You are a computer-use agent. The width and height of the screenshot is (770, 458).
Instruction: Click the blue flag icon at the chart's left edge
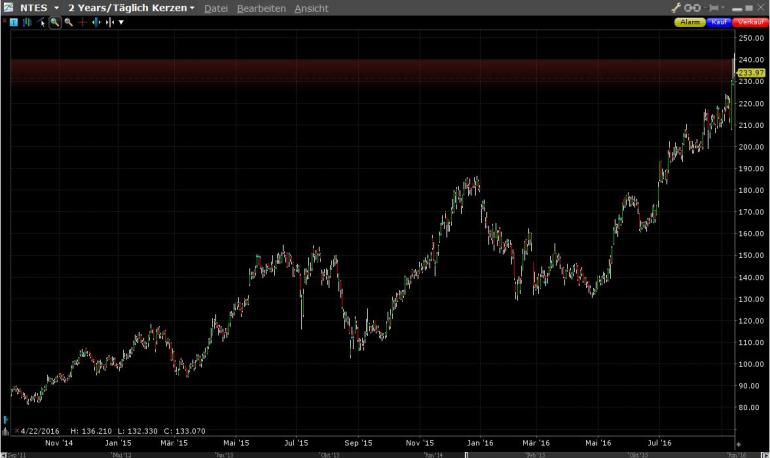click(5, 420)
